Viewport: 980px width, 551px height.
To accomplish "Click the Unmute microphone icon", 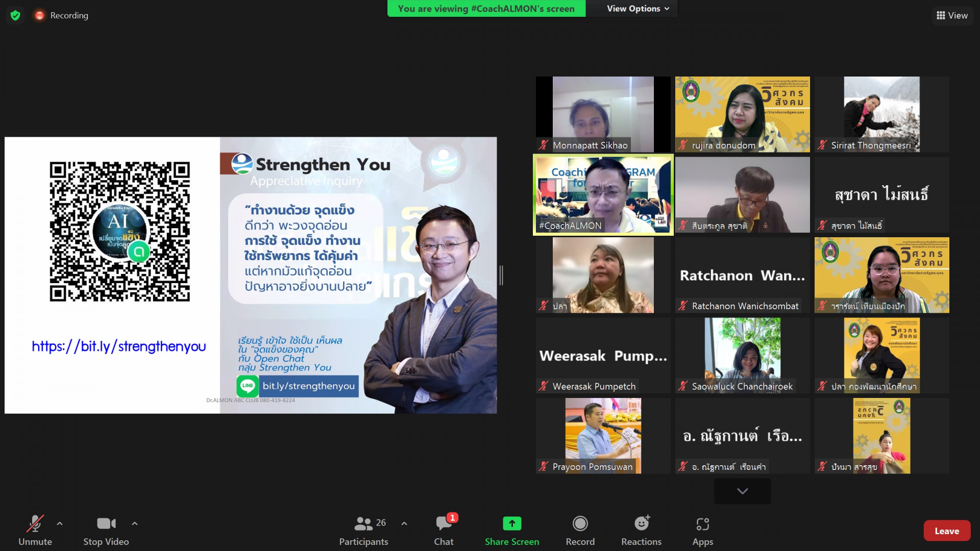I will (x=35, y=523).
